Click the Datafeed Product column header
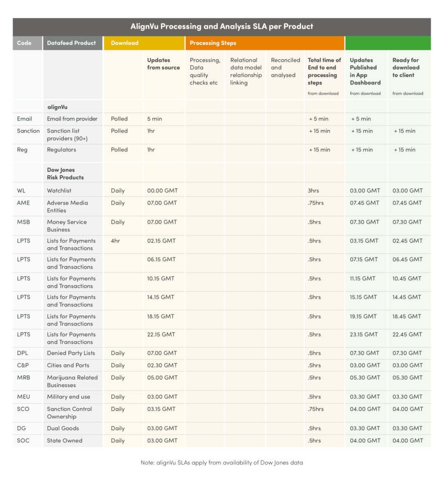Viewport: 448px width, 481px height. coord(71,43)
